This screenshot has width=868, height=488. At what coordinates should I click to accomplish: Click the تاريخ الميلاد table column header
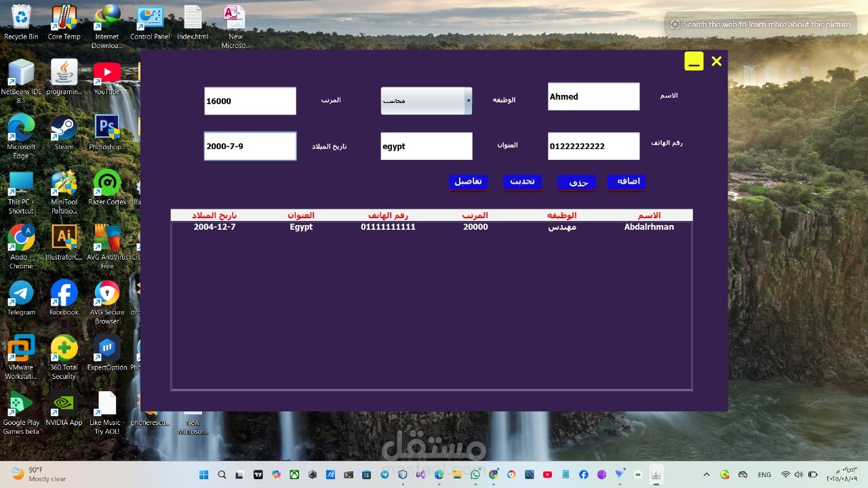214,216
